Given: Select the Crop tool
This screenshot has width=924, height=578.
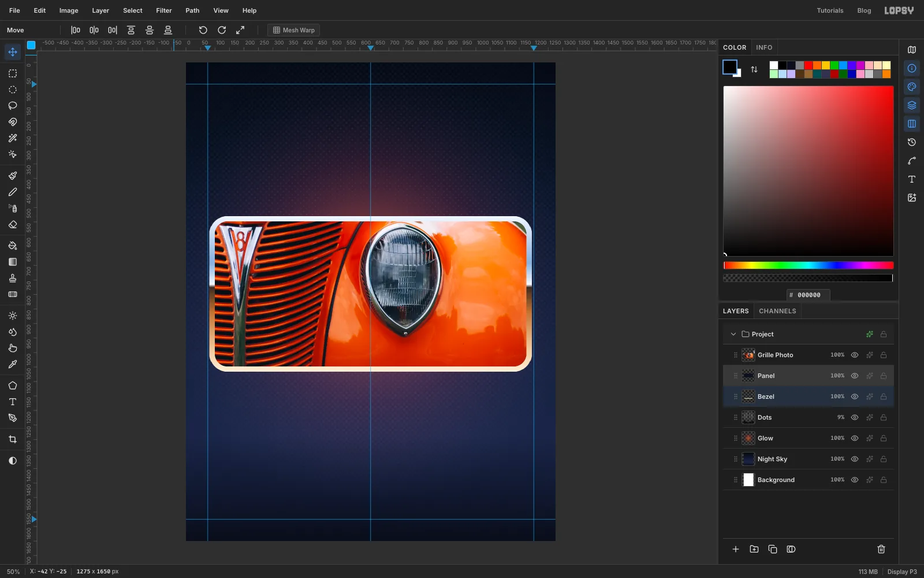Looking at the screenshot, I should tap(13, 440).
